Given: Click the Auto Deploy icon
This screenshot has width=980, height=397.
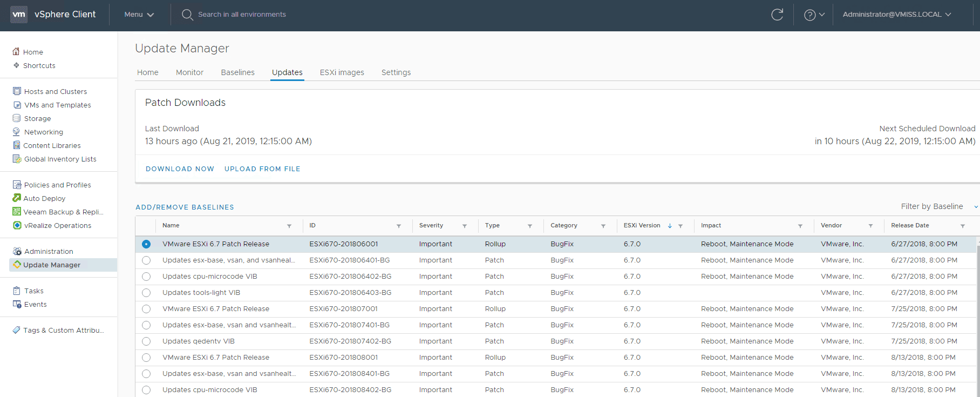Looking at the screenshot, I should [x=17, y=198].
